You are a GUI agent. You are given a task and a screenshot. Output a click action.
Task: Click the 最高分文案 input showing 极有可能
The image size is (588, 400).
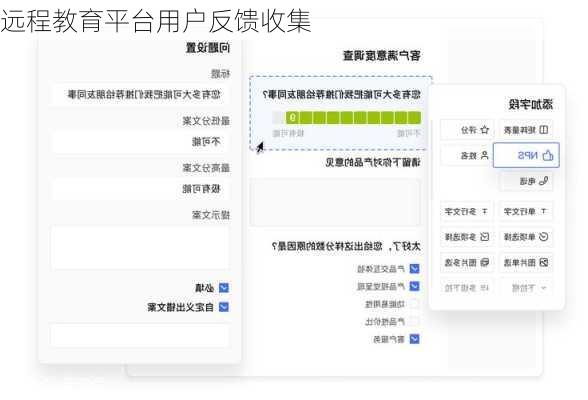point(140,189)
